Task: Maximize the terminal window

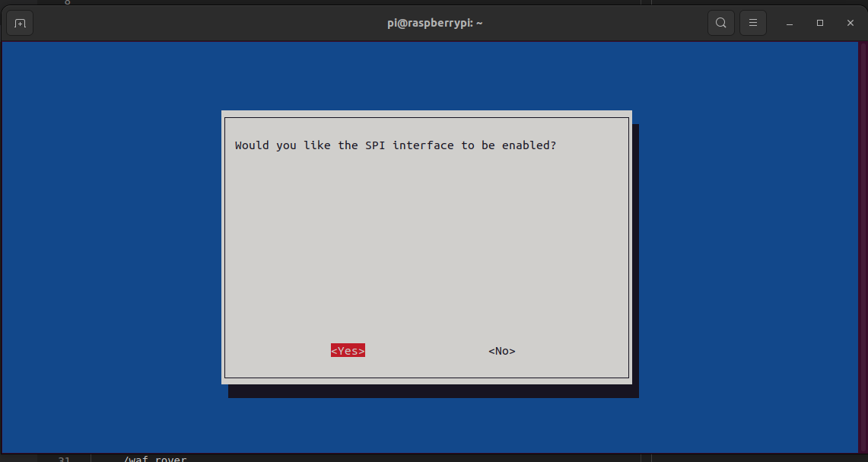Action: [820, 23]
